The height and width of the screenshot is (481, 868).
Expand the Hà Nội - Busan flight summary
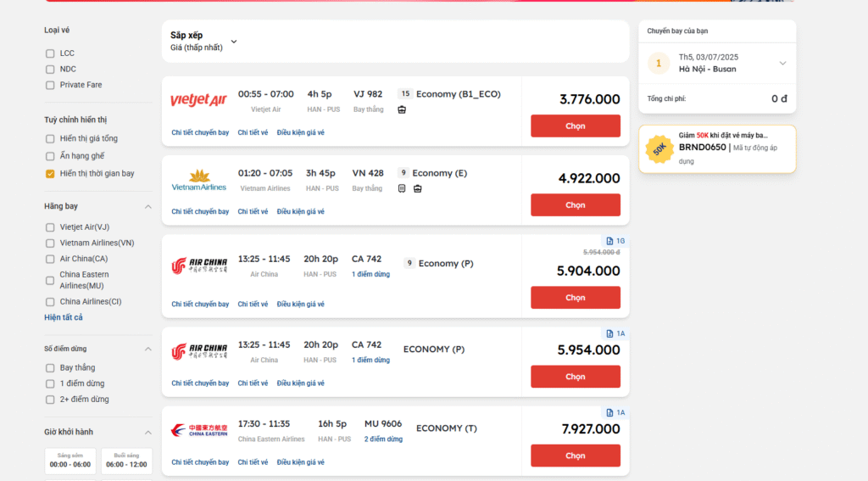[x=782, y=63]
